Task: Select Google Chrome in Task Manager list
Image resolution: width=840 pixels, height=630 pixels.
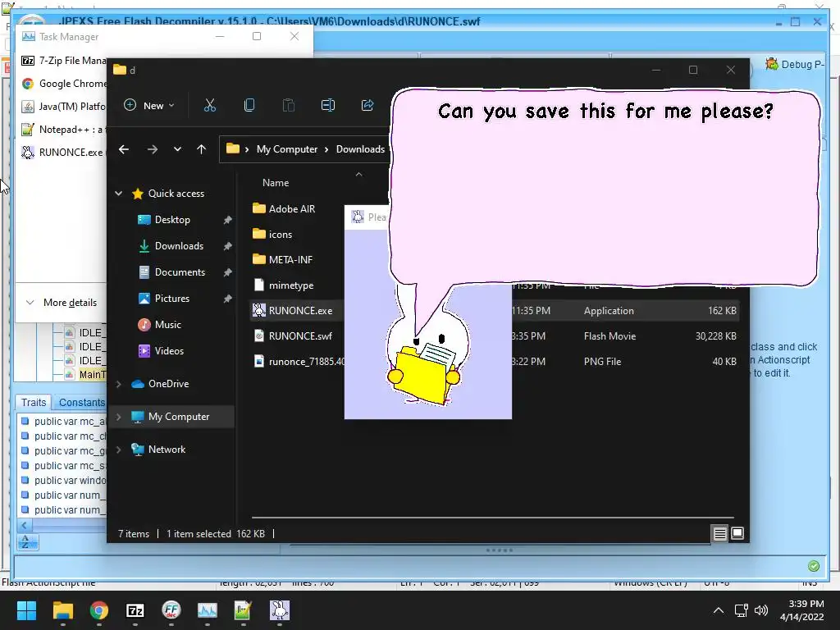Action: [63, 84]
